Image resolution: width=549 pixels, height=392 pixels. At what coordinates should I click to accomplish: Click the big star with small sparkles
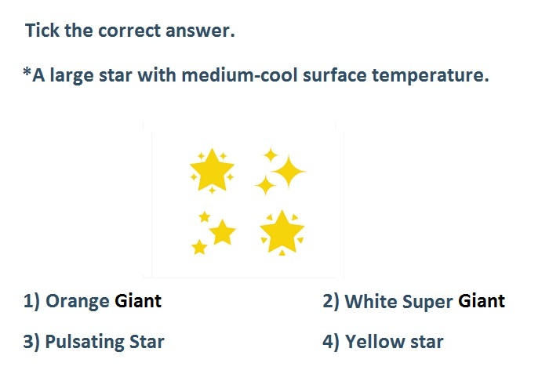(212, 170)
